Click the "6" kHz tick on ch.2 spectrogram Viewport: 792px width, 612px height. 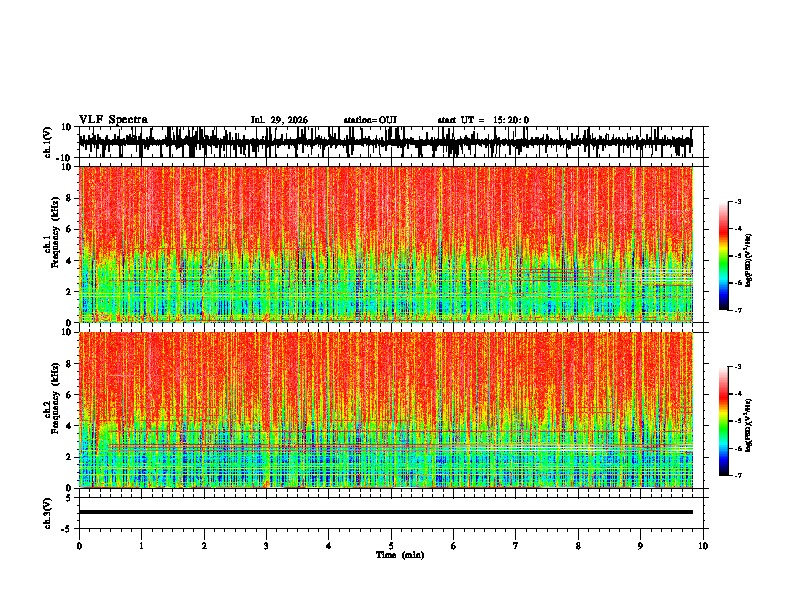pyautogui.click(x=70, y=394)
